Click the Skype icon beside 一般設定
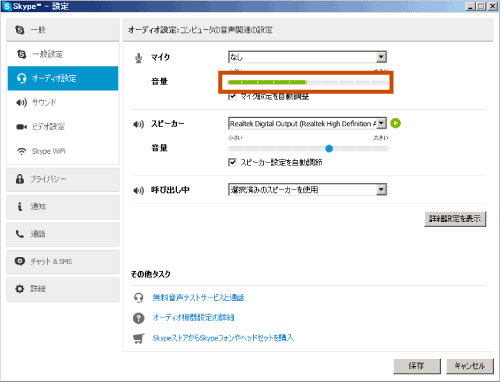This screenshot has height=382, width=500. pyautogui.click(x=22, y=54)
